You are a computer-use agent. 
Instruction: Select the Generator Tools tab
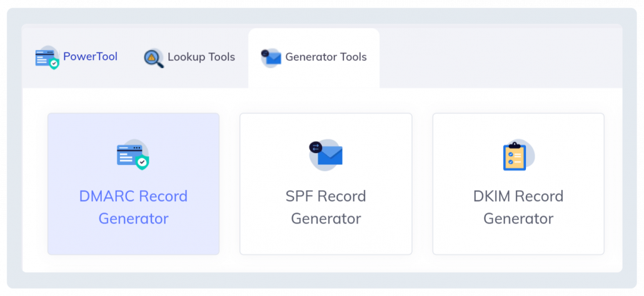pos(325,57)
